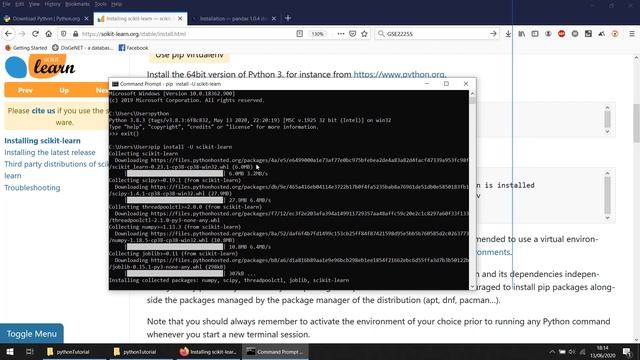Show site info via the padlock icon
The height and width of the screenshot is (360, 640).
coord(75,34)
